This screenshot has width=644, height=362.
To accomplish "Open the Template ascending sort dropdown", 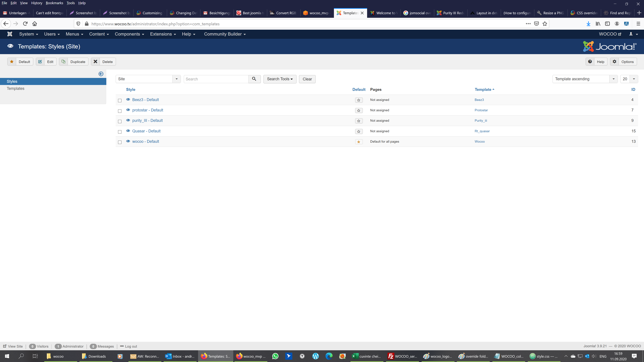I will tap(585, 79).
